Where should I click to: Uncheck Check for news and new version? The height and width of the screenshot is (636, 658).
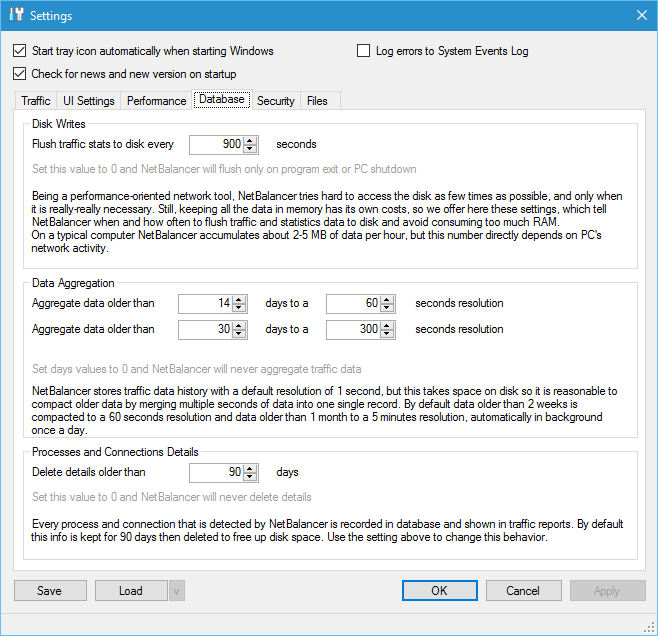pos(20,74)
